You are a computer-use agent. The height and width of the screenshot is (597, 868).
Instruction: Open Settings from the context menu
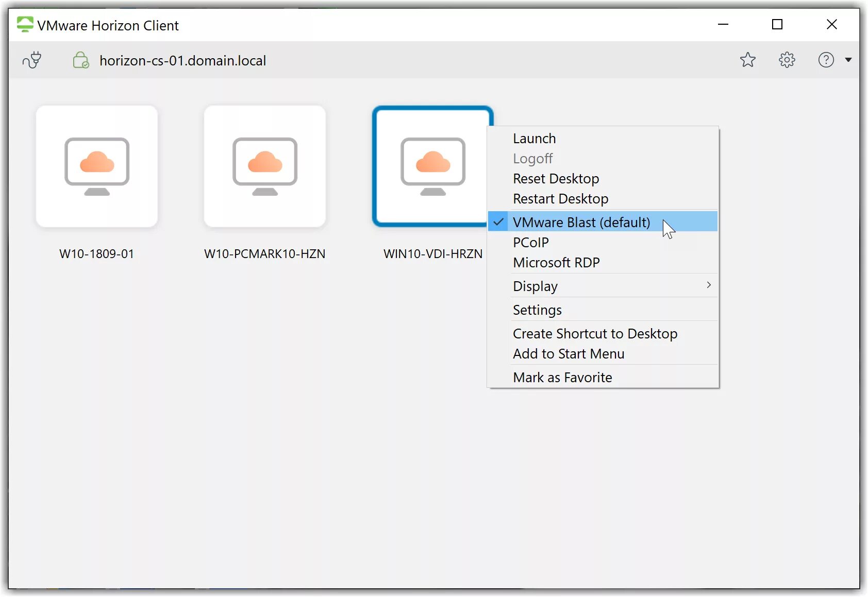603,310
